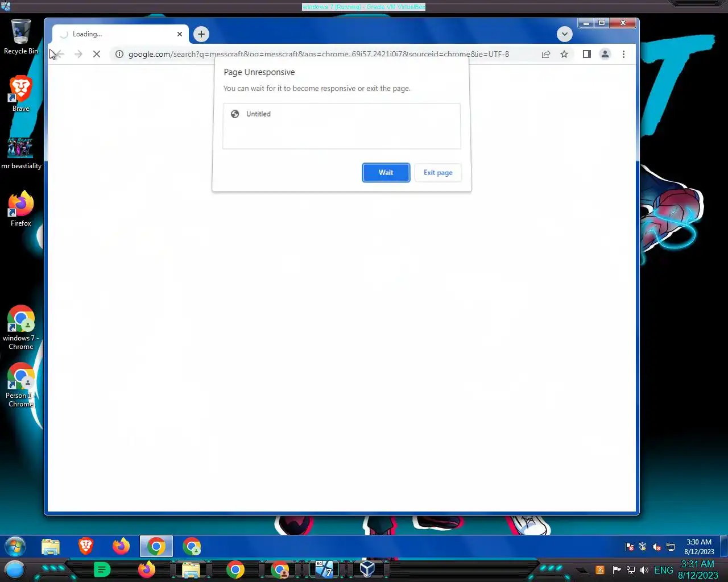Open the green notes app in host dock

[102, 569]
